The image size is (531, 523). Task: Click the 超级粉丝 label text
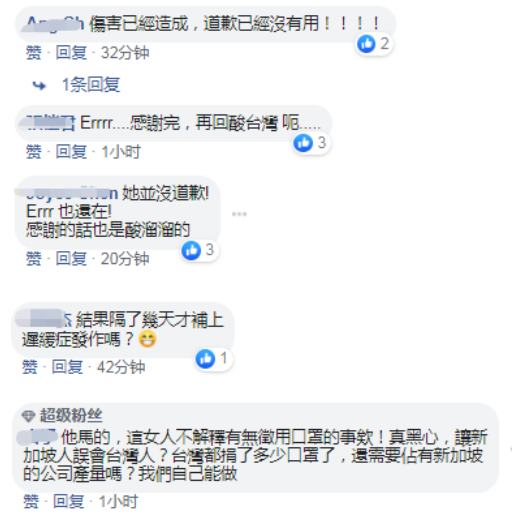coord(71,416)
